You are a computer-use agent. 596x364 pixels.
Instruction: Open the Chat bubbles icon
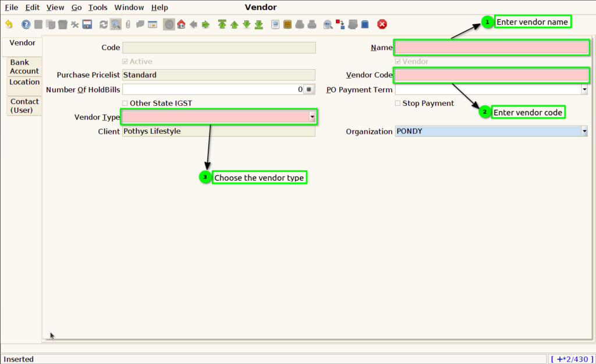point(140,24)
